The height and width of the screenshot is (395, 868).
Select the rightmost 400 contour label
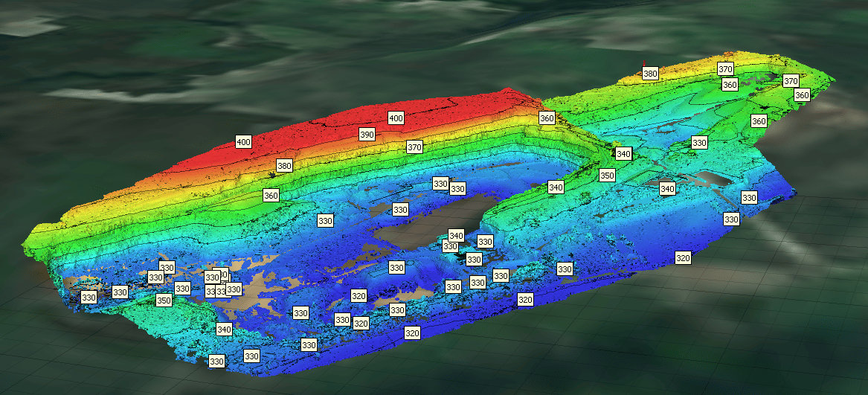396,118
